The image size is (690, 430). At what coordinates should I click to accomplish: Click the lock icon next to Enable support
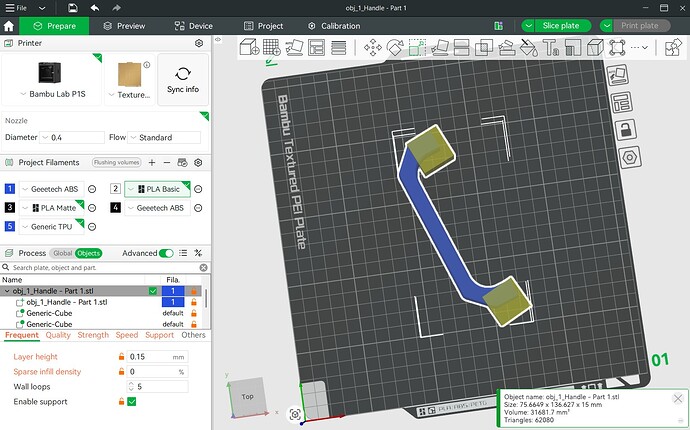click(121, 401)
